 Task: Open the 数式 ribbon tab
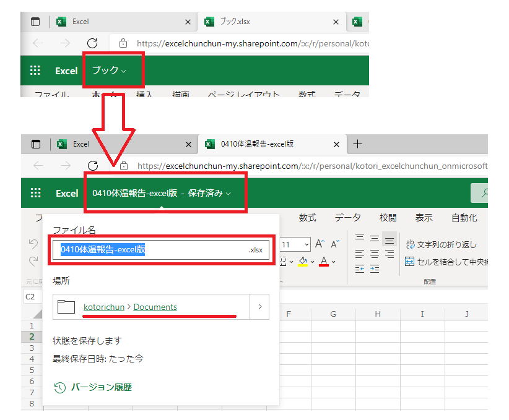click(x=307, y=218)
